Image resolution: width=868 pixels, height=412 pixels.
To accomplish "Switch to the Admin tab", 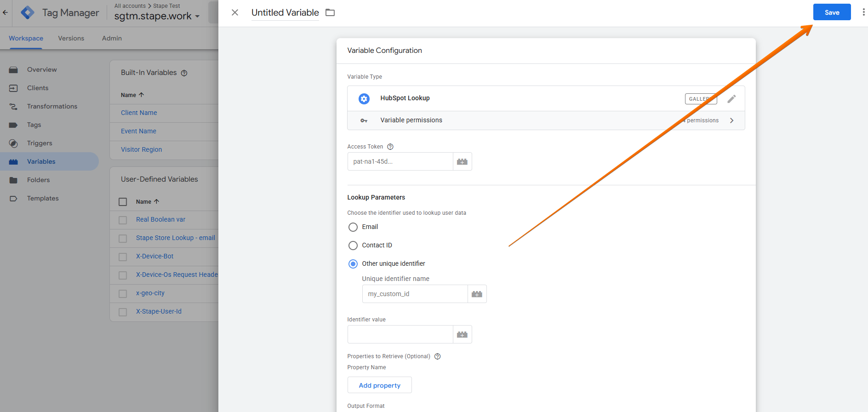I will 112,39.
